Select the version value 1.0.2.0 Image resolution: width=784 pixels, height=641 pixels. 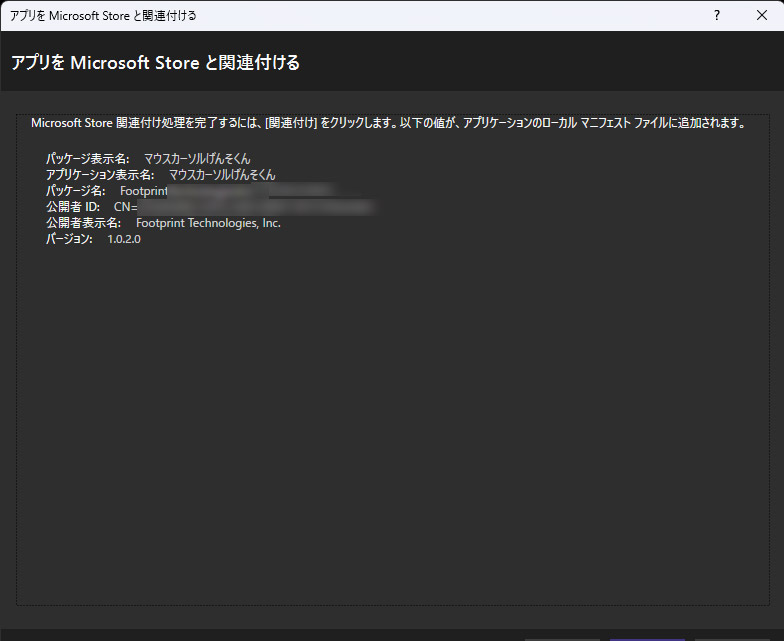coord(124,239)
